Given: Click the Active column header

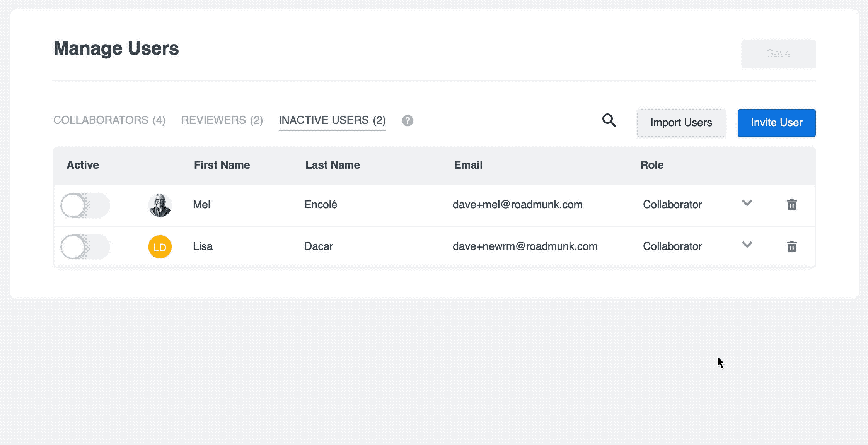Looking at the screenshot, I should 83,165.
